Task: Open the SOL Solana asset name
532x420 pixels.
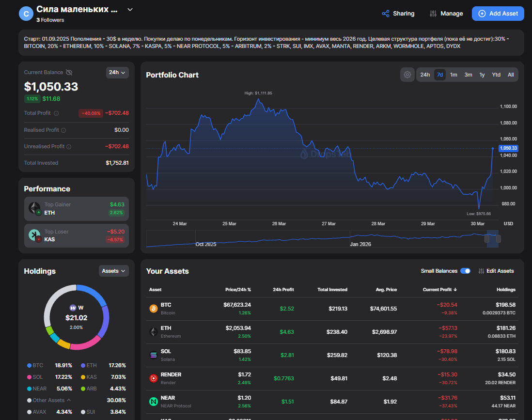Action: click(166, 352)
